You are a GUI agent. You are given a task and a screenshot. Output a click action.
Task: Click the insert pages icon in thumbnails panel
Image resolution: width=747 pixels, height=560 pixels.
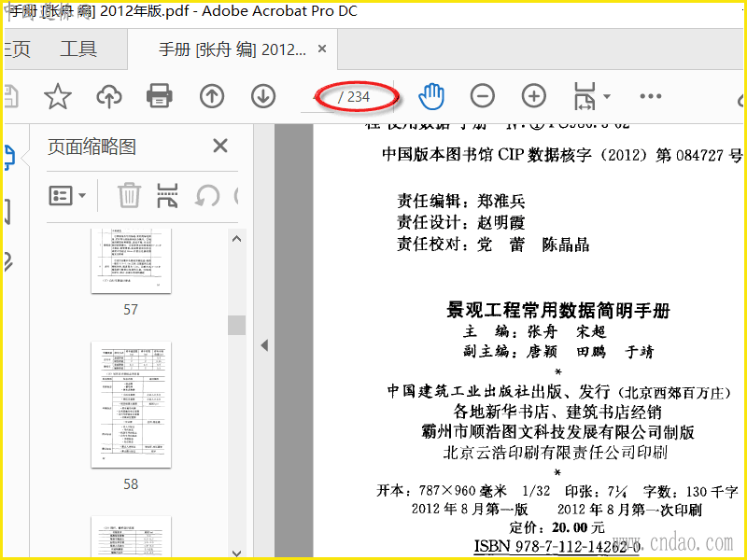click(x=167, y=196)
